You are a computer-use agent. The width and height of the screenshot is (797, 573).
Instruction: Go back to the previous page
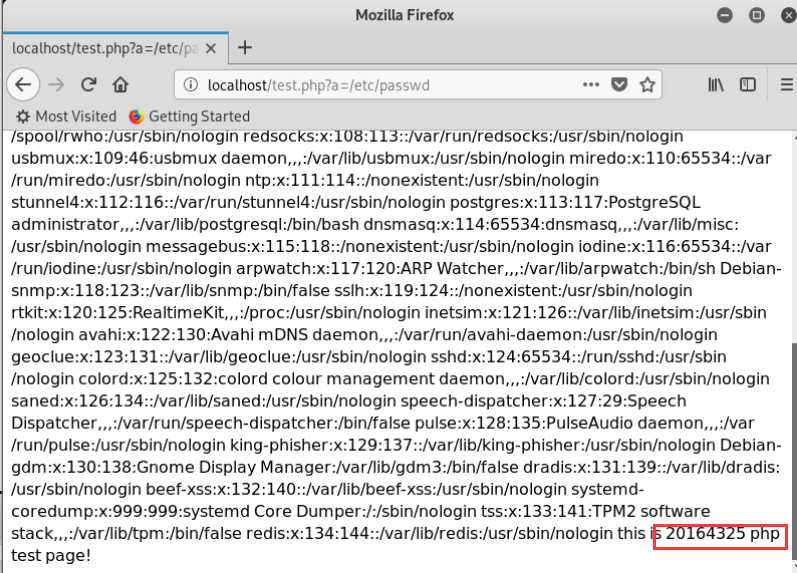pos(23,84)
